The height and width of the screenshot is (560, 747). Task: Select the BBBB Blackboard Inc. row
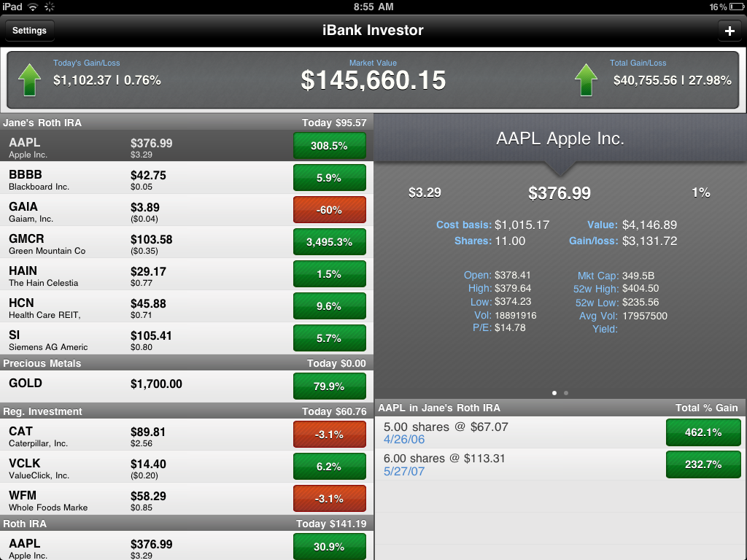click(146, 178)
